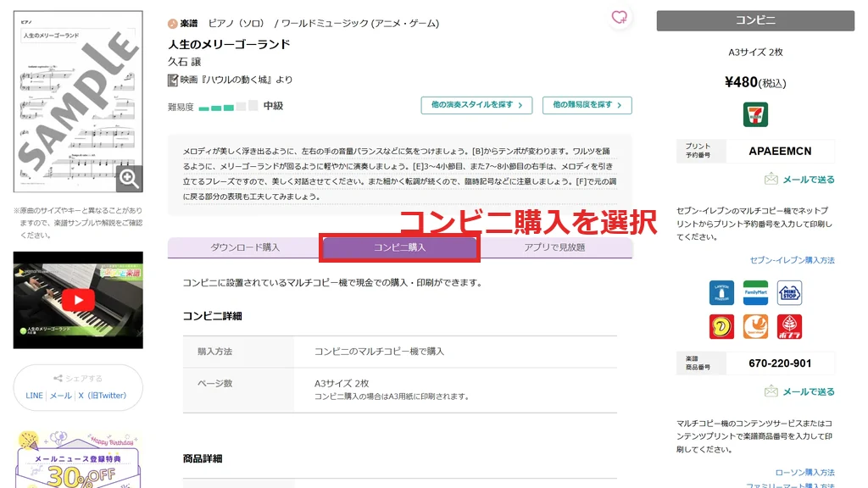Viewport: 868px width, 488px height.
Task: Select the コンビニ購入 tab
Action: (x=399, y=247)
